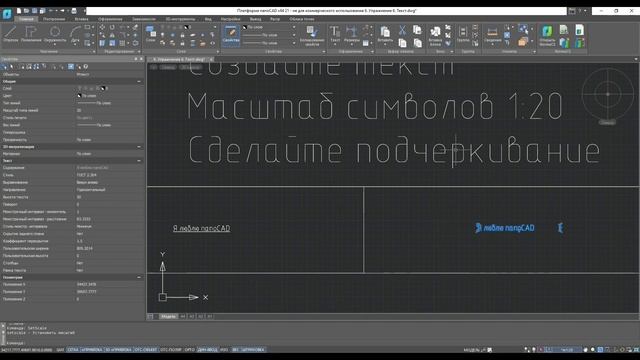The image size is (640, 360).
Task: Click the view compass in drawing area
Action: point(608,94)
